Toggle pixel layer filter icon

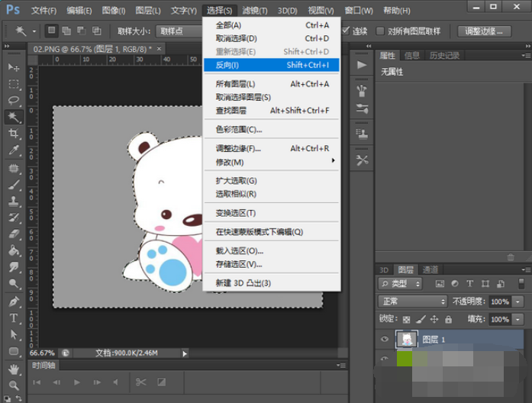440,284
